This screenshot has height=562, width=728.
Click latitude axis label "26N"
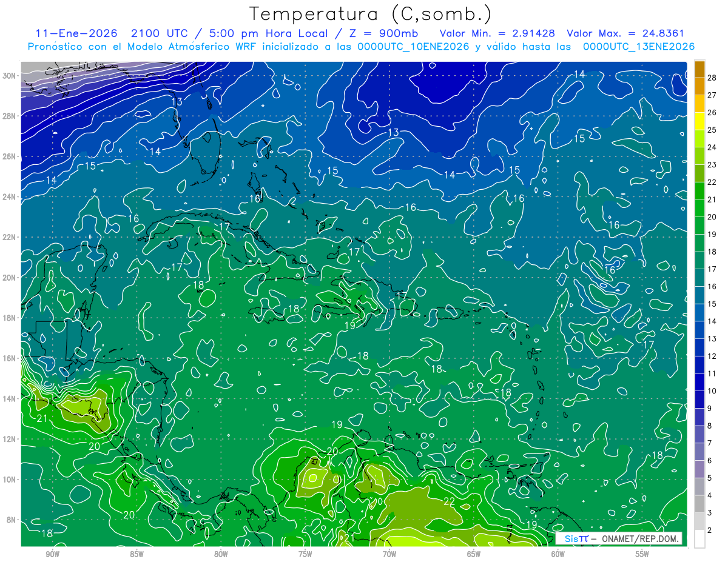[x=10, y=156]
